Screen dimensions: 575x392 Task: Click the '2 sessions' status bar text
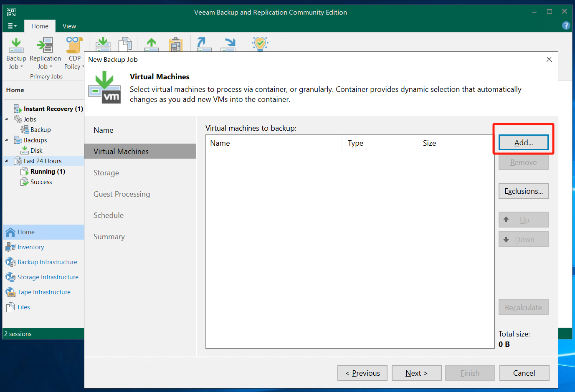coord(18,334)
